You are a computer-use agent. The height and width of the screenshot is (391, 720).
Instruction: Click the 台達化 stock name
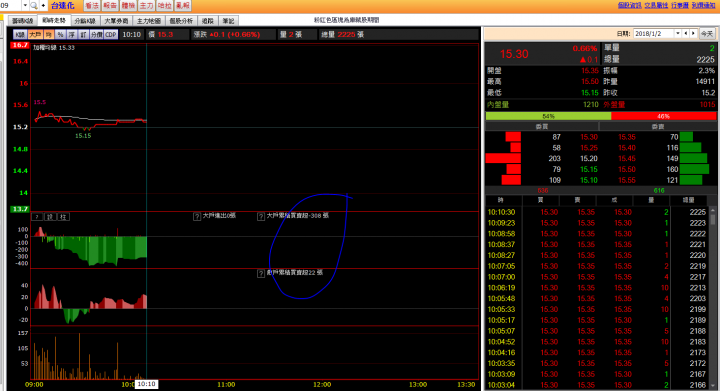tap(62, 6)
